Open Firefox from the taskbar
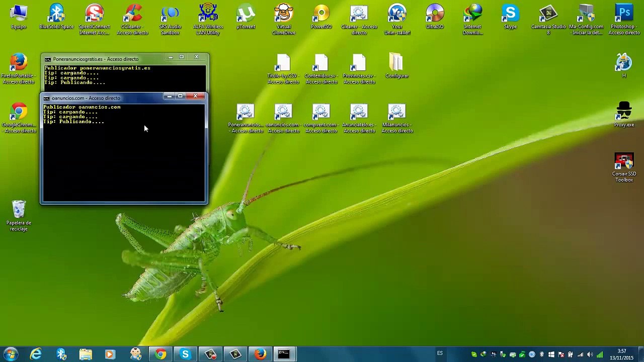Image resolution: width=644 pixels, height=362 pixels. pos(260,354)
